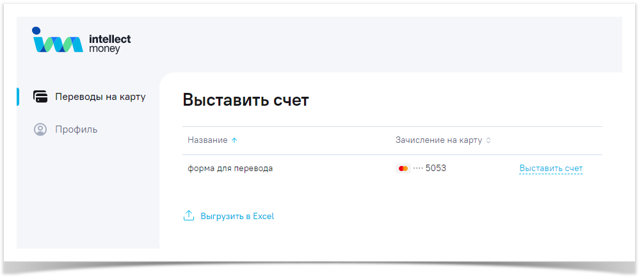
Task: Click the upload icon beside Выгрузить в Excel
Action: tap(189, 216)
